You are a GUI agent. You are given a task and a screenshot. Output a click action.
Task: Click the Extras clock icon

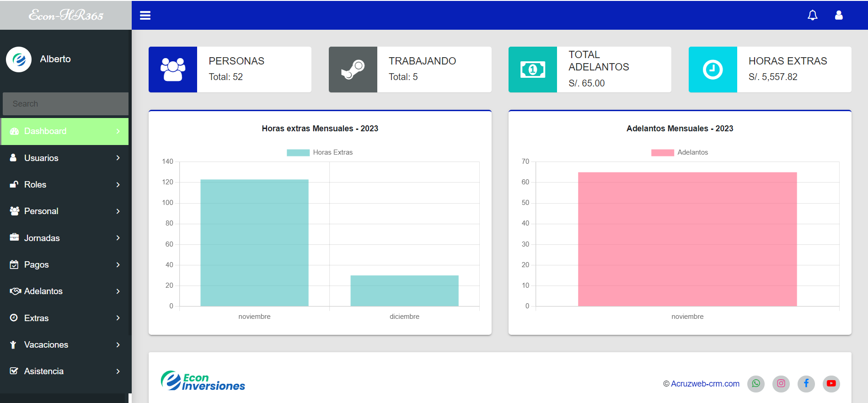tap(14, 317)
